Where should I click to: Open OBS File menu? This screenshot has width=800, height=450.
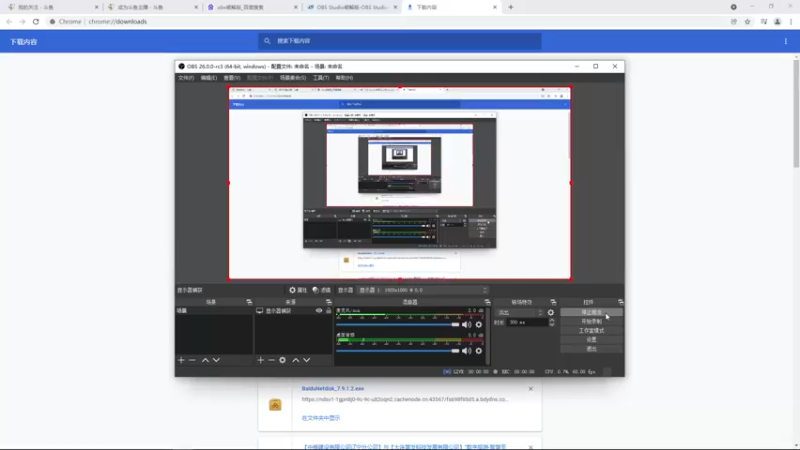(186, 78)
